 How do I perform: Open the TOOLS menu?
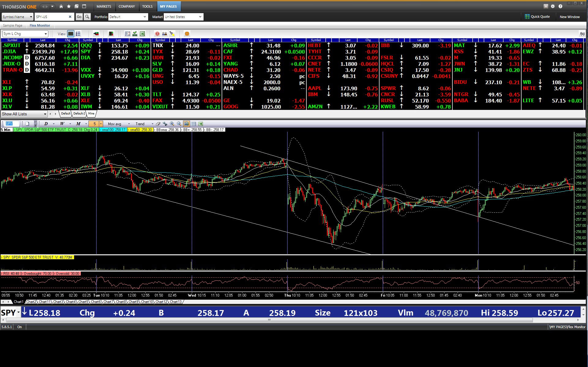click(147, 6)
